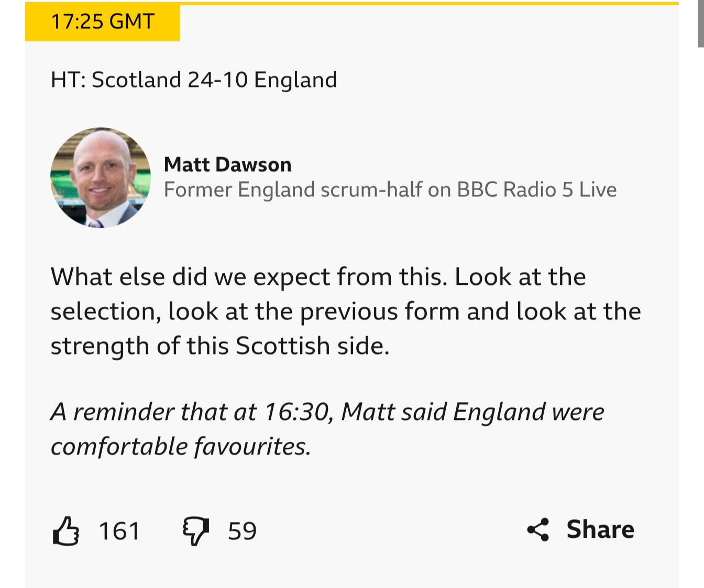Screen dimensions: 704x588
Task: Click 'BBC Radio 5 Live' in the subtitle
Action: click(x=536, y=190)
